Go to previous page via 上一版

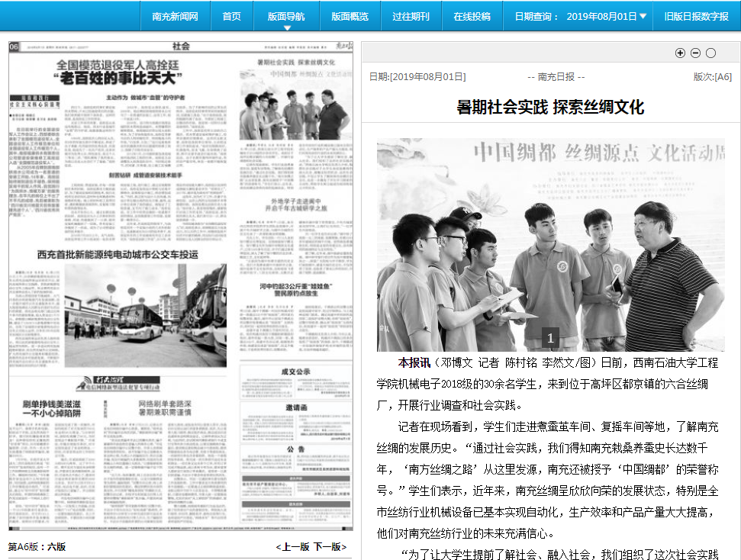[294, 546]
